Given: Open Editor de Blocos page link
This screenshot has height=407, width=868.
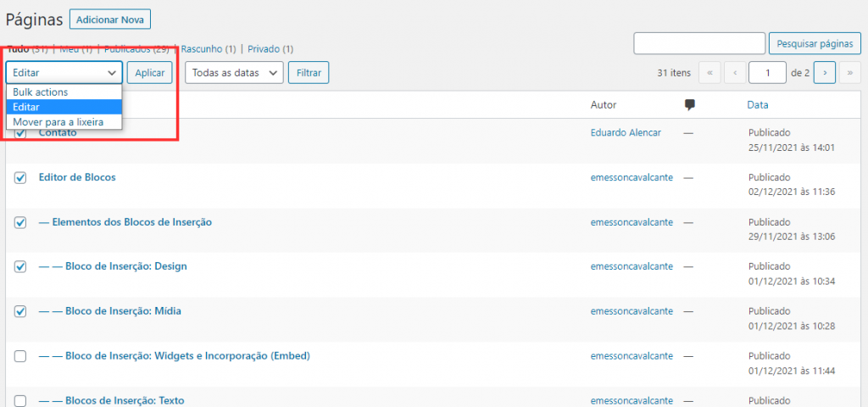Looking at the screenshot, I should tap(77, 177).
